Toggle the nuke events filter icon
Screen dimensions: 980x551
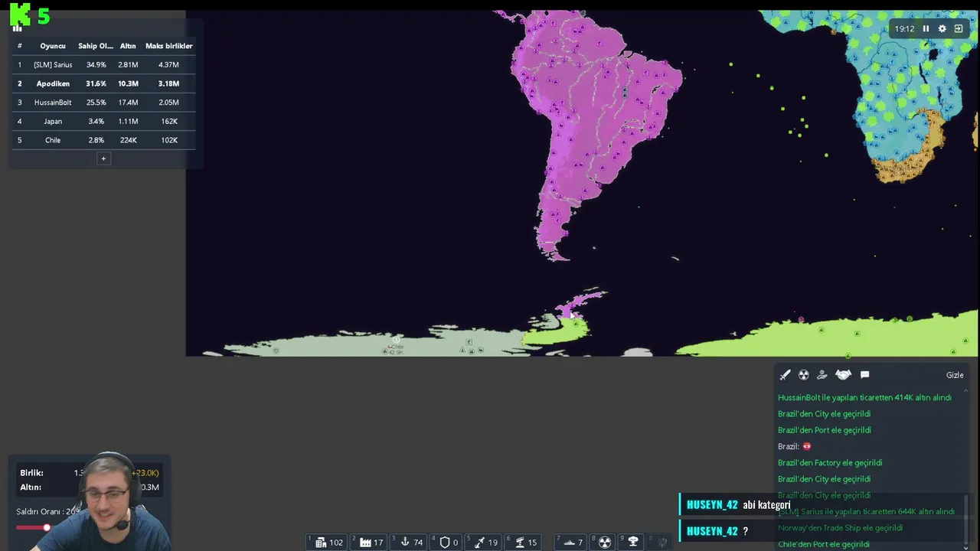[803, 375]
